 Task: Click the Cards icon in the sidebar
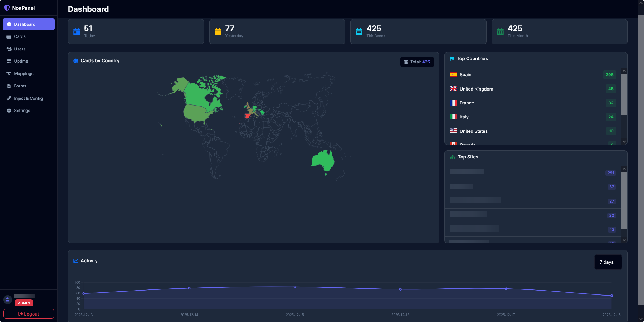tap(9, 36)
